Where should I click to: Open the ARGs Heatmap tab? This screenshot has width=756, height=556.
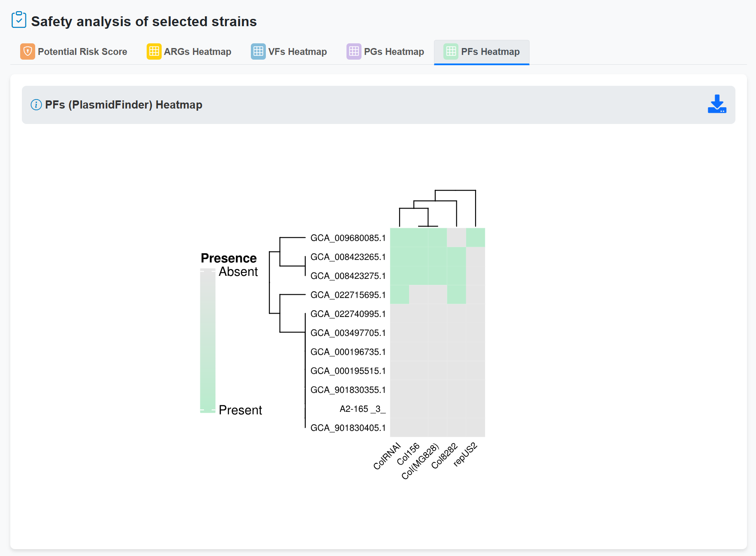coord(197,52)
